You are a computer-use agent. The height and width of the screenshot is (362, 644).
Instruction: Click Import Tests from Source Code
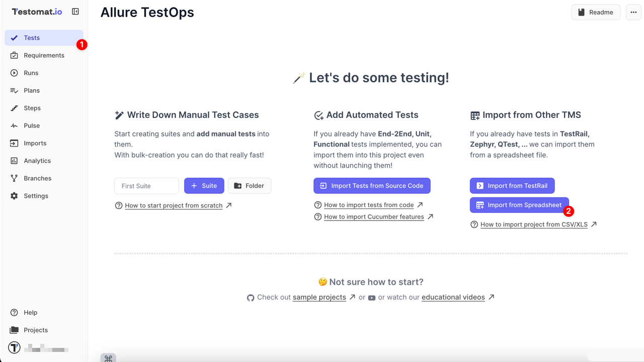click(371, 186)
